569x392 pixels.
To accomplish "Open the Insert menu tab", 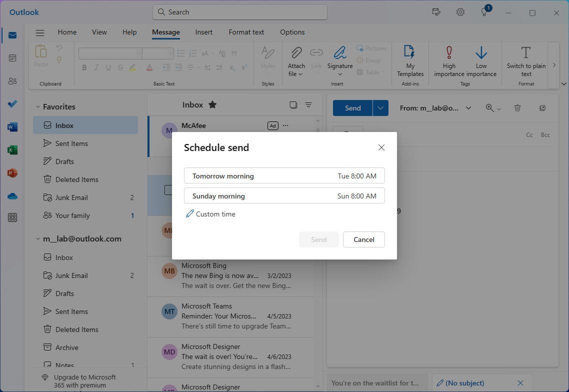I will tap(203, 31).
